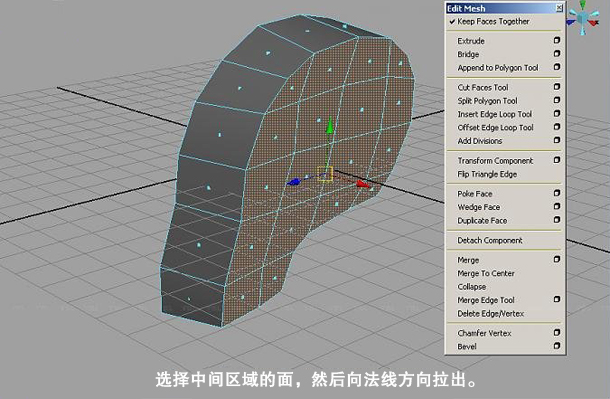The width and height of the screenshot is (610, 399).
Task: Choose Chamfer Vertex entry
Action: [484, 333]
